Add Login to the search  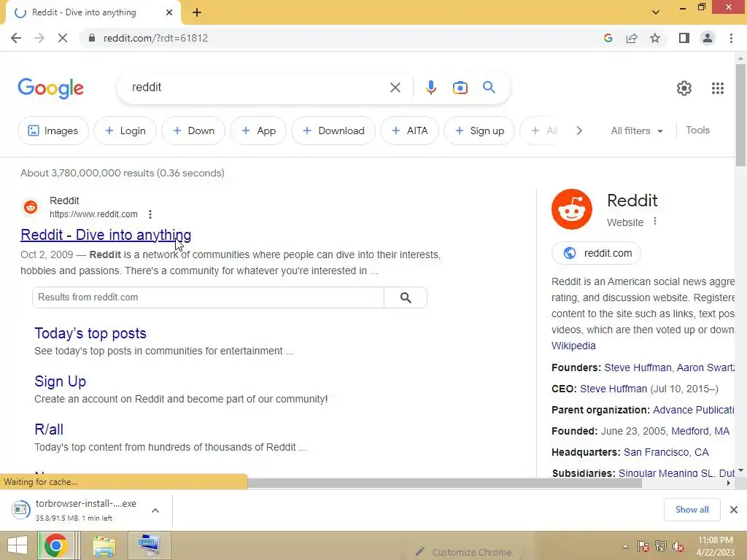click(125, 131)
